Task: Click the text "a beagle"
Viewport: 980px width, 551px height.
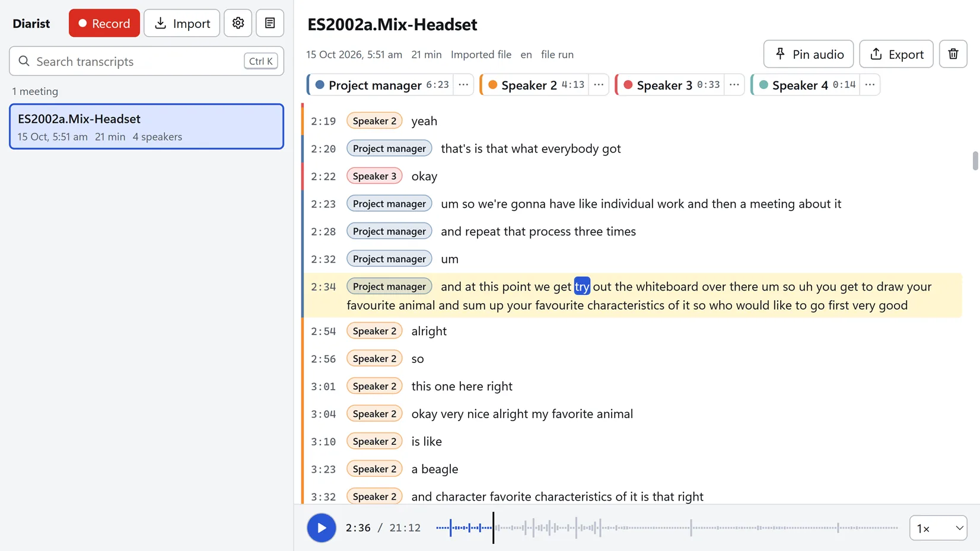Action: coord(435,469)
